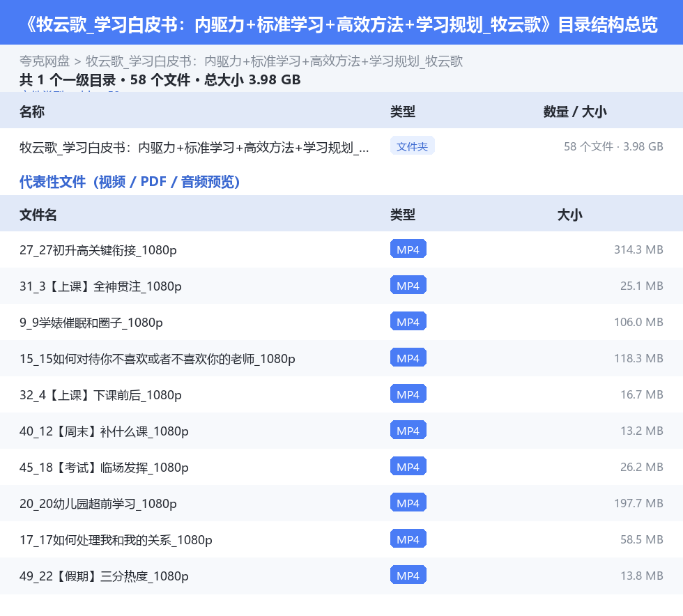Click MP4 badge for 27_27初升高关键衔接
The width and height of the screenshot is (683, 616).
tap(408, 249)
